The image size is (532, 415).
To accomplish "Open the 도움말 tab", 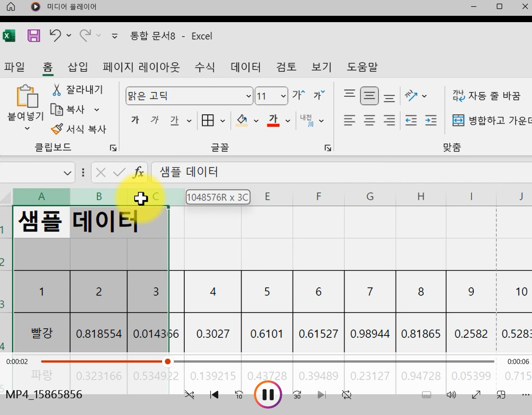I will click(x=362, y=67).
